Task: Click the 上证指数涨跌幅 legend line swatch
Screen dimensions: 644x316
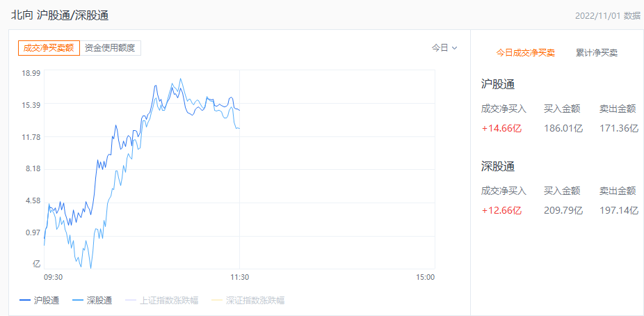Action: (130, 301)
